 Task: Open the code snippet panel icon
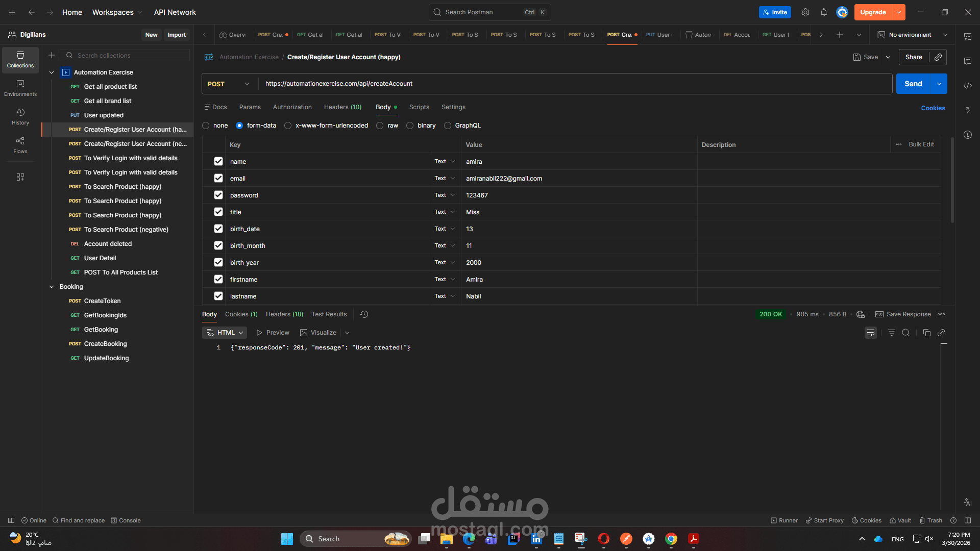click(967, 86)
